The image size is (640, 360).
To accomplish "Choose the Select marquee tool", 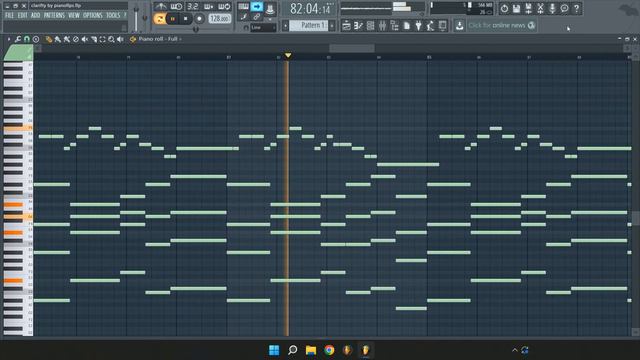I will pyautogui.click(x=102, y=39).
